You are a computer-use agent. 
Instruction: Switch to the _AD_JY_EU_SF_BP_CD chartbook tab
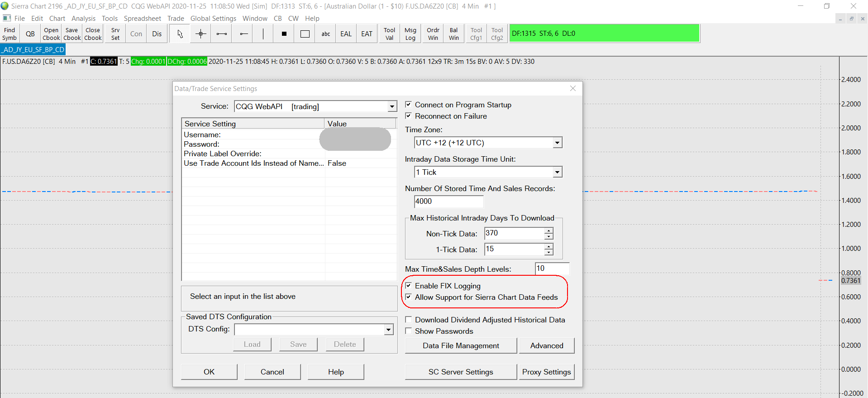coord(33,49)
